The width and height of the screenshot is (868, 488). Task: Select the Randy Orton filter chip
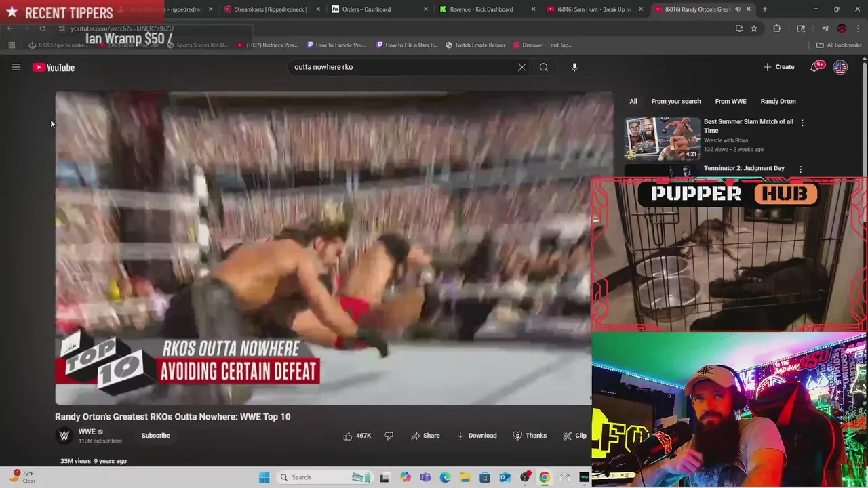pos(778,101)
